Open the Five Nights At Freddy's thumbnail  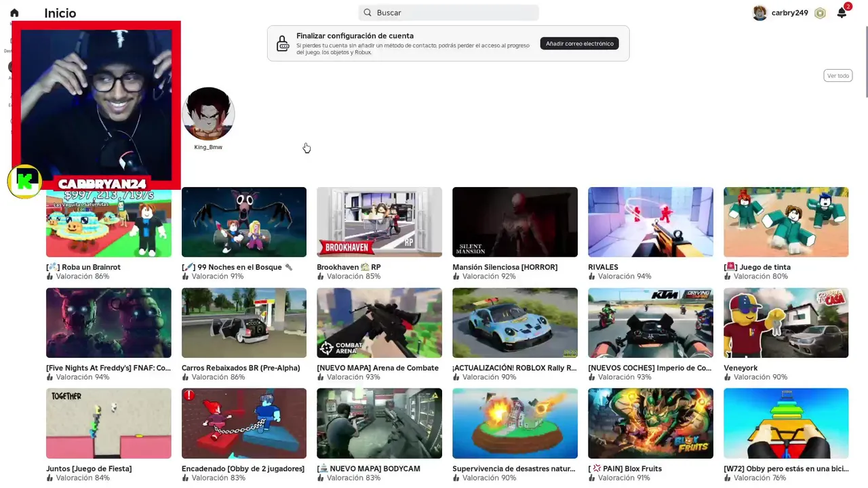108,323
